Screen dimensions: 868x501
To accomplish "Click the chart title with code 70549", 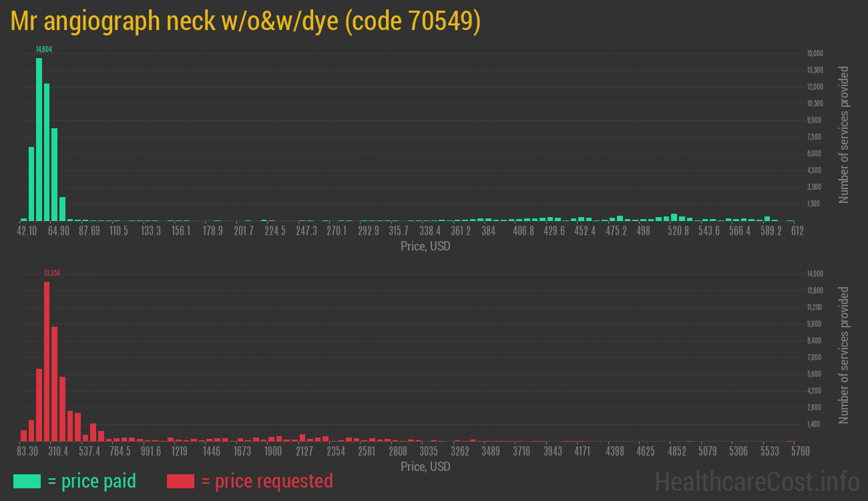I will 246,21.
